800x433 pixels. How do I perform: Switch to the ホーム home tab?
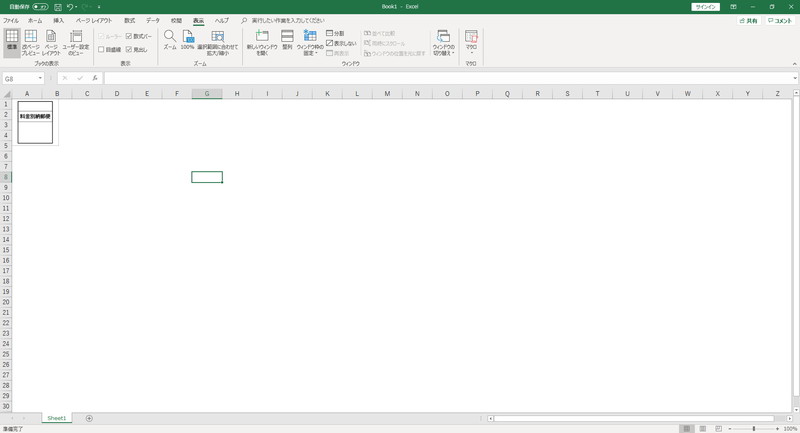[35, 20]
